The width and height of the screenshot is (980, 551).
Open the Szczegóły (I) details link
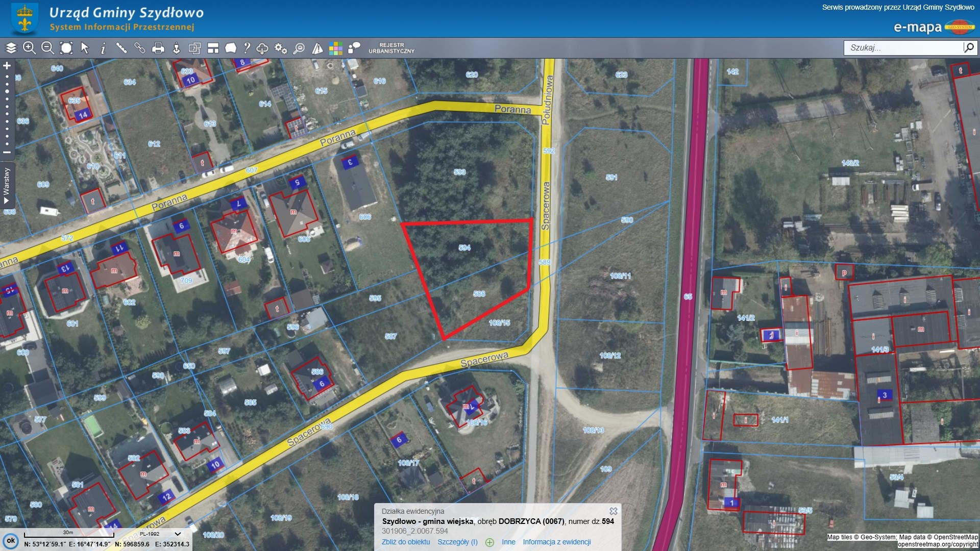(x=457, y=542)
